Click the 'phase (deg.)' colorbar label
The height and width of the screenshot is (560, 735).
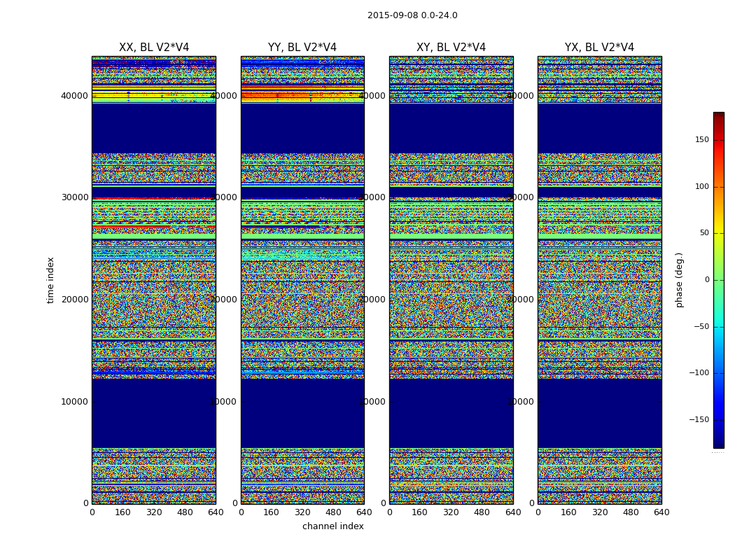point(679,280)
